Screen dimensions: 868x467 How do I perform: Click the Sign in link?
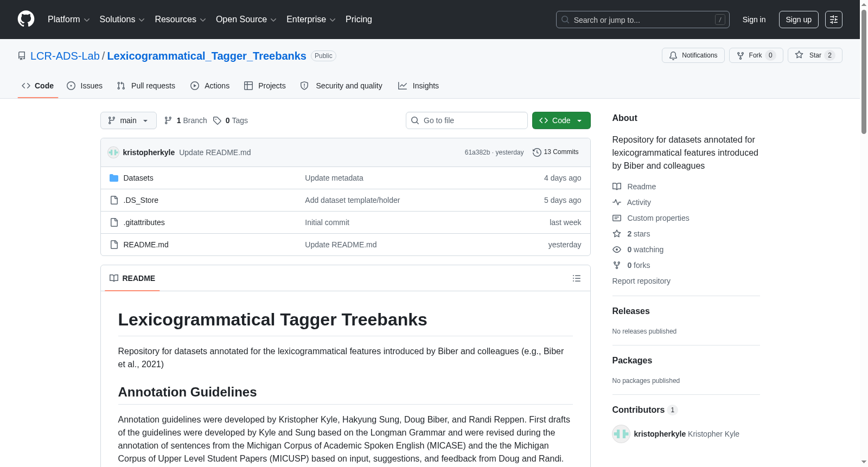coord(754,20)
